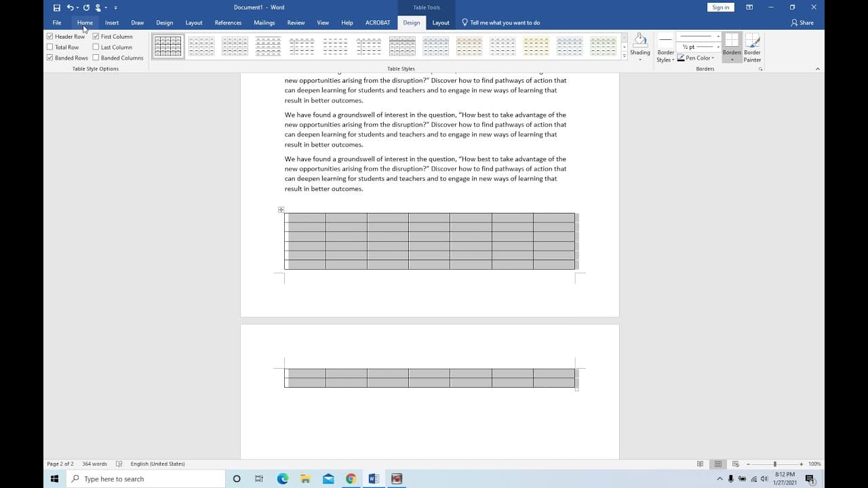Image resolution: width=868 pixels, height=488 pixels.
Task: Apply the second table style in gallery
Action: click(201, 46)
